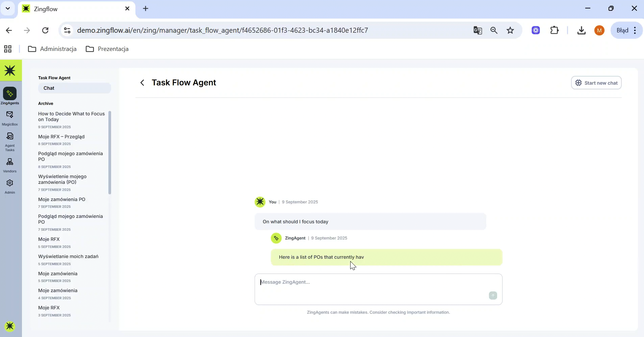The width and height of the screenshot is (644, 337).
Task: Bookmark this page with the star icon
Action: [510, 30]
